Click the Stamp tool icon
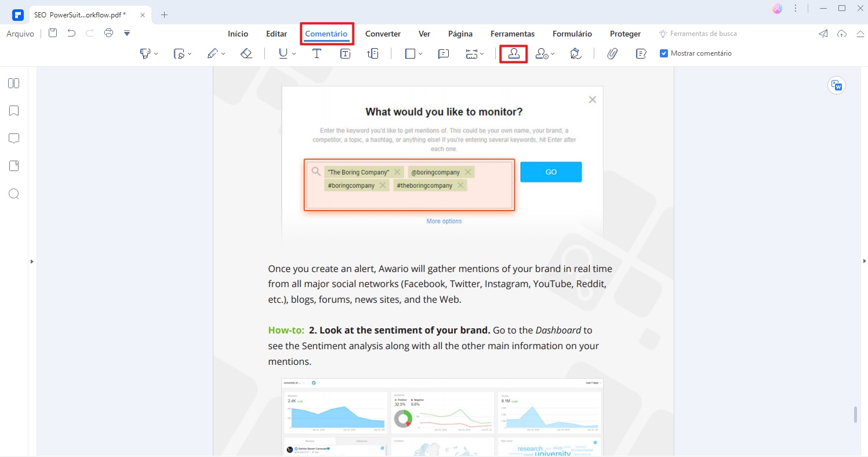Image resolution: width=868 pixels, height=457 pixels. (513, 53)
